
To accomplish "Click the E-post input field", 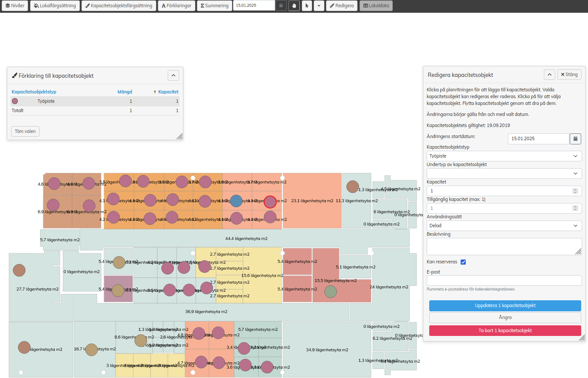I will (504, 280).
